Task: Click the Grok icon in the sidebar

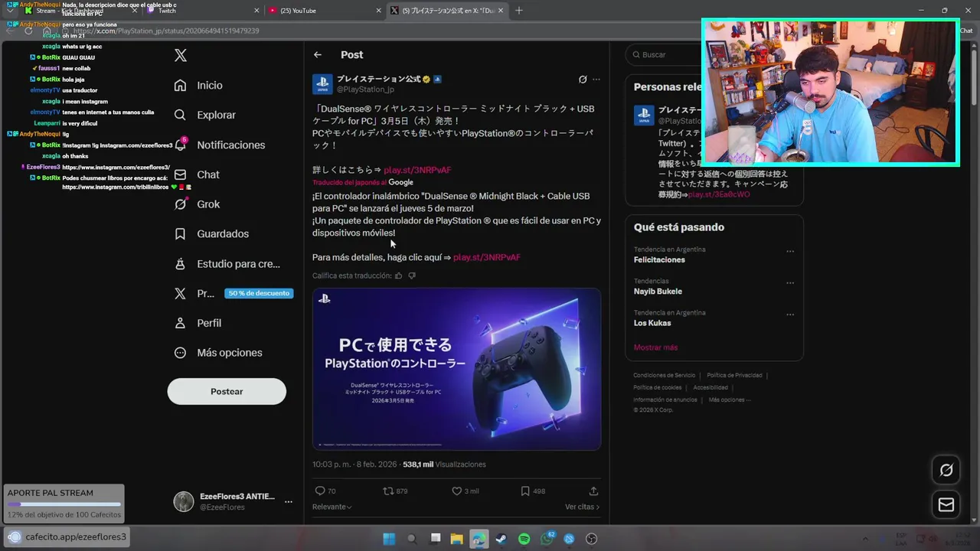Action: 180,204
